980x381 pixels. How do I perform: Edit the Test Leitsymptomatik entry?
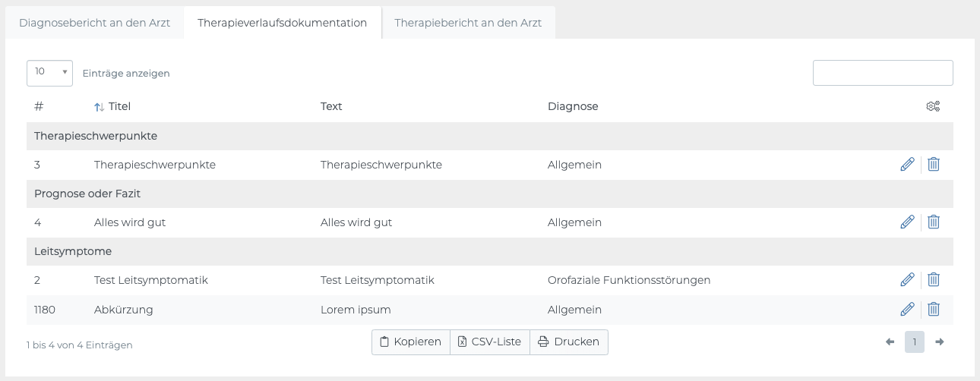(907, 280)
